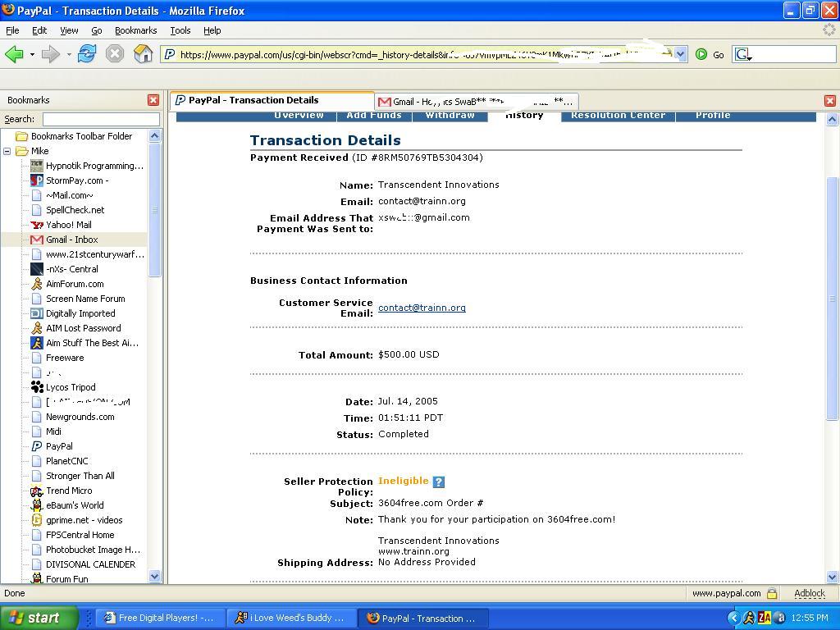Open the eBaum's World bookmark
Screen dimensions: 840x630
(x=75, y=505)
